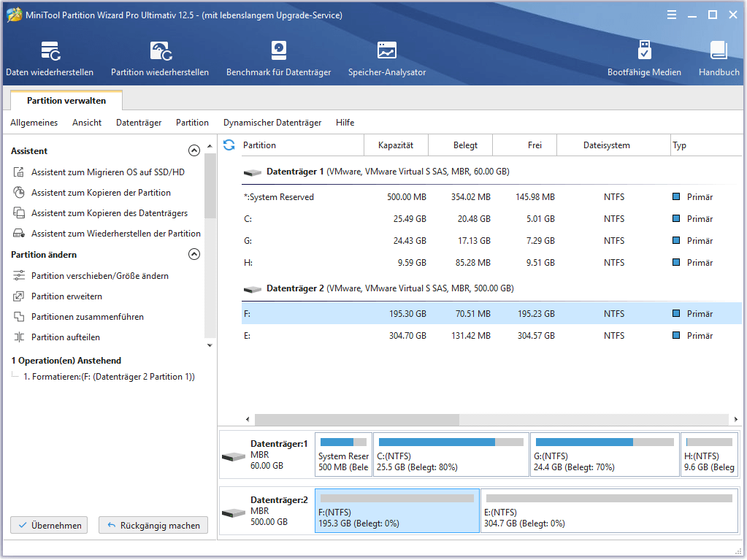Click the Partition erweitern icon
This screenshot has width=747, height=560.
click(18, 296)
